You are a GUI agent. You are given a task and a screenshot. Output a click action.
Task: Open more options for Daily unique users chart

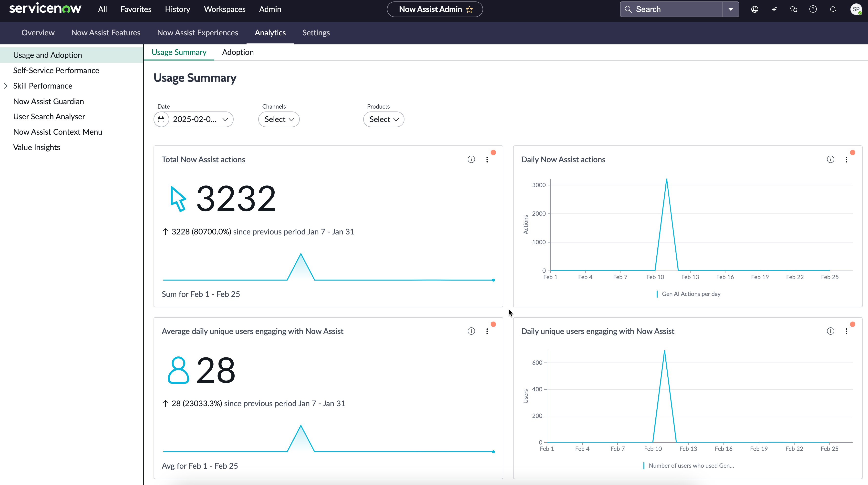pos(847,331)
